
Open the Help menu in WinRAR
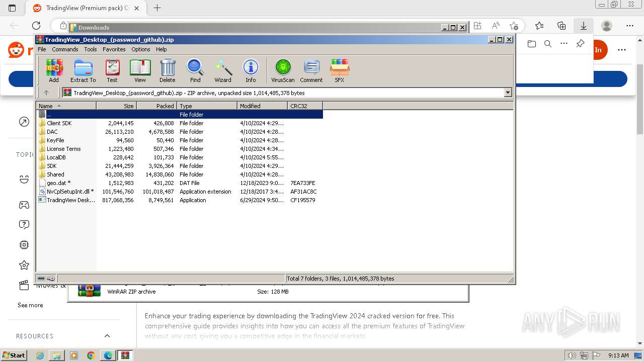(162, 49)
